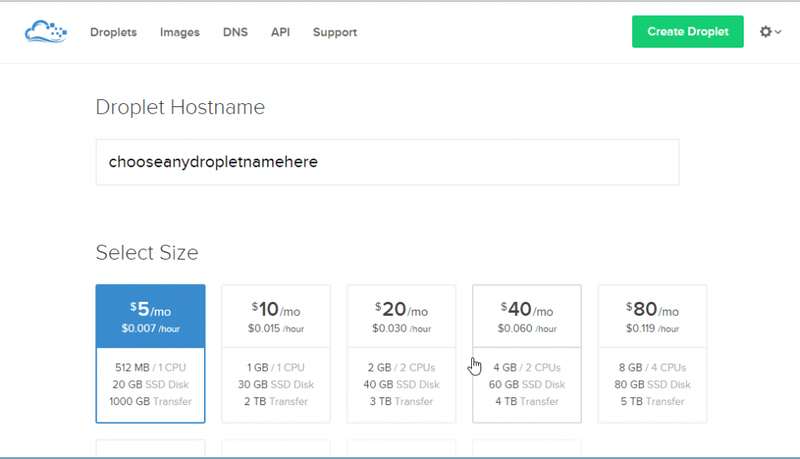Screen dimensions: 800x459
Task: Open the API page
Action: pyautogui.click(x=280, y=32)
